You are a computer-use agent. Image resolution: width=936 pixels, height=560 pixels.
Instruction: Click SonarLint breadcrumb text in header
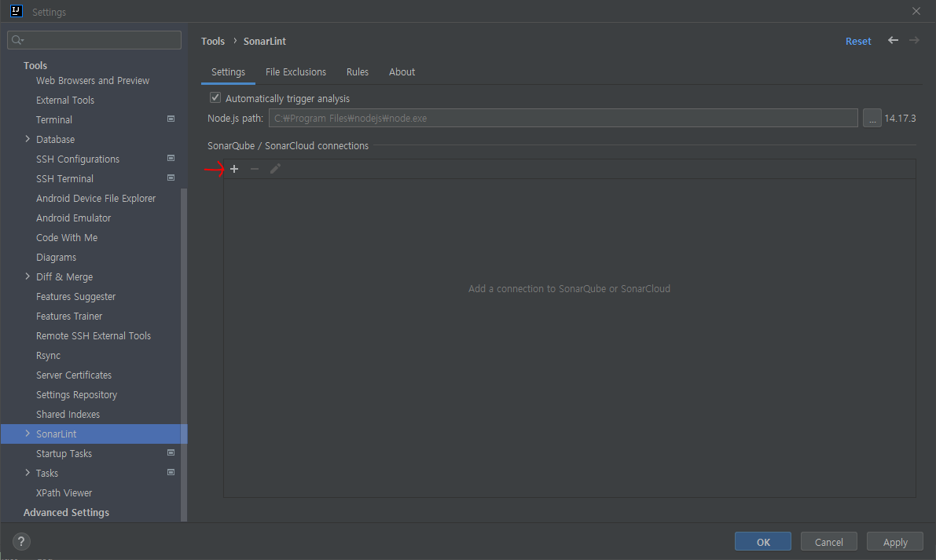tap(264, 41)
